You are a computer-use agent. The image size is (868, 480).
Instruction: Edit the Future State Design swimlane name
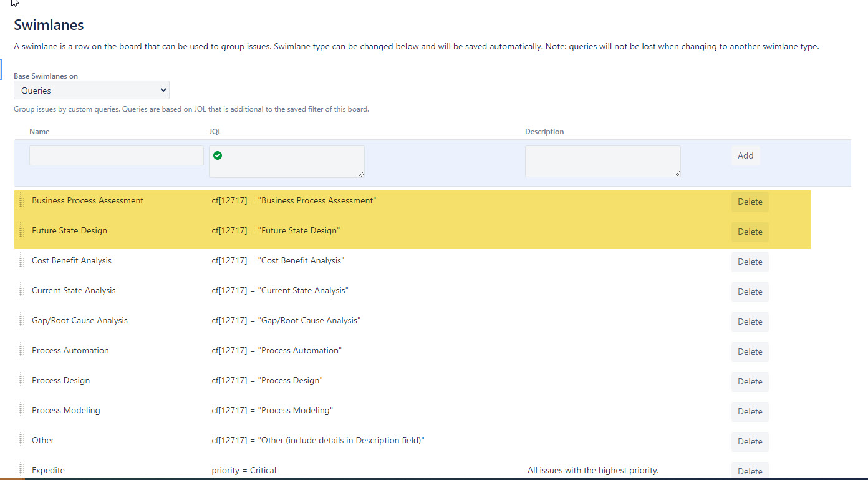(69, 230)
